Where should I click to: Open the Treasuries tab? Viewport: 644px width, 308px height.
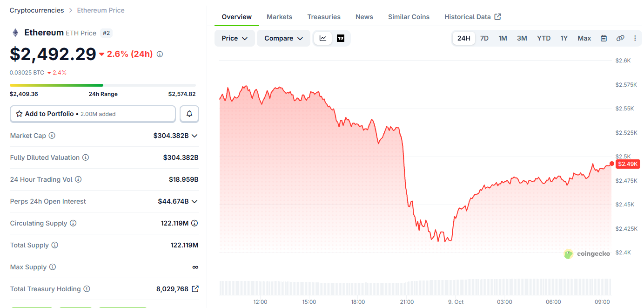324,17
